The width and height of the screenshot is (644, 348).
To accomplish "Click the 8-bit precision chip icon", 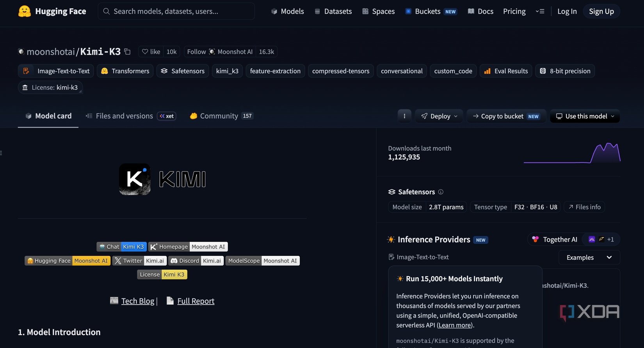I will point(543,71).
